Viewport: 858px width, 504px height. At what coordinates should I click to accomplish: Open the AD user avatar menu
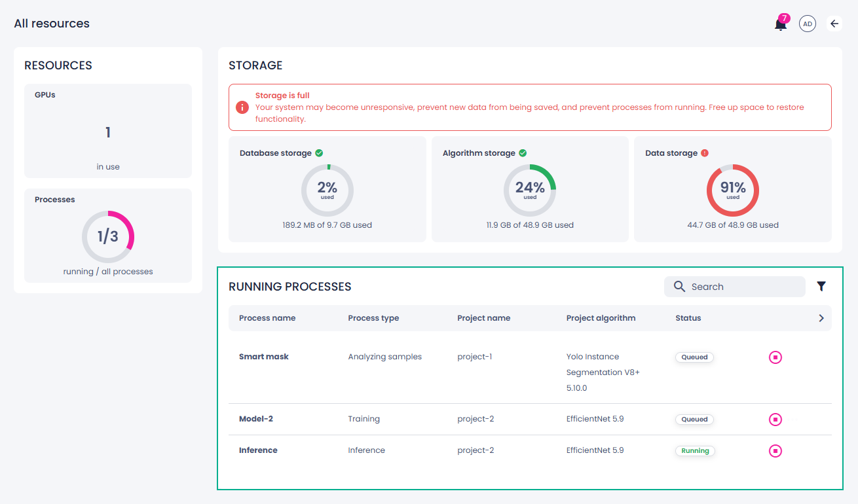(808, 24)
